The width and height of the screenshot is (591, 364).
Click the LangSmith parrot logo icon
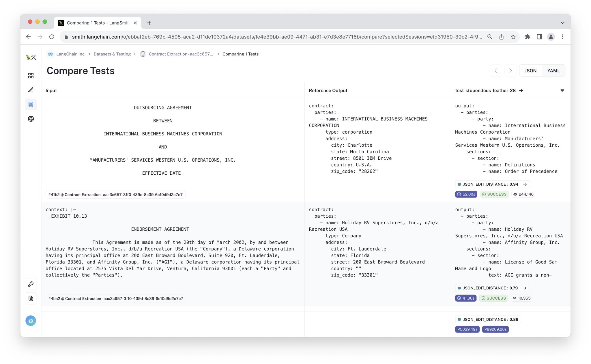(31, 57)
